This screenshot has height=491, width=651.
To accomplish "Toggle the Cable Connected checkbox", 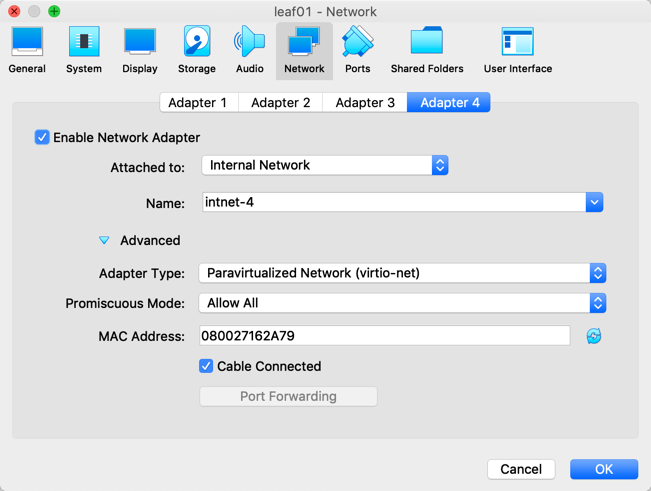I will tap(206, 366).
